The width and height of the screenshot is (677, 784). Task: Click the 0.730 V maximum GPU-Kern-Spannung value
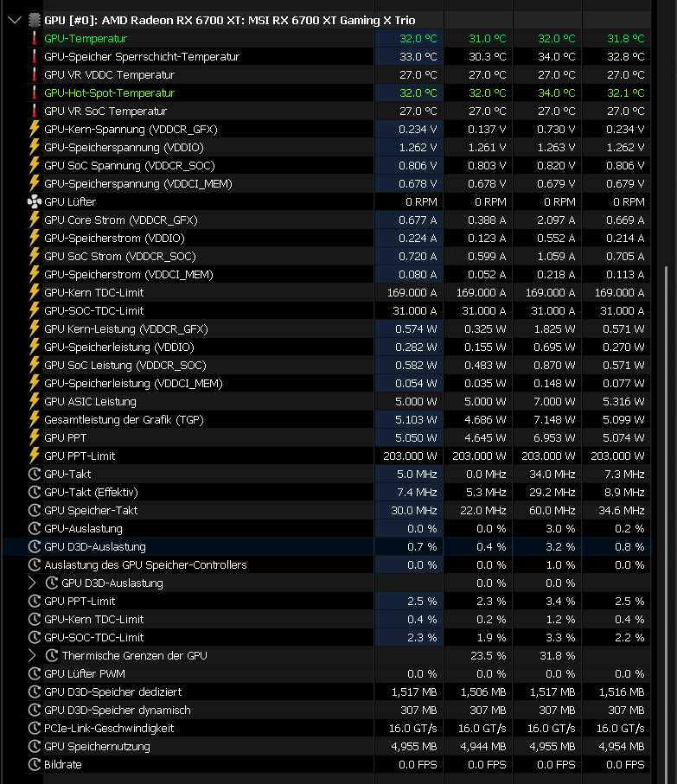tap(556, 130)
